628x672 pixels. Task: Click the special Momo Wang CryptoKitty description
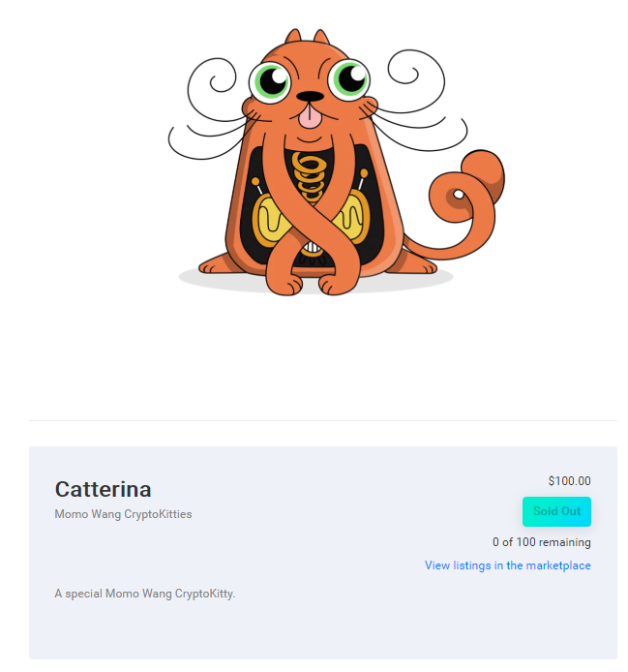[145, 594]
